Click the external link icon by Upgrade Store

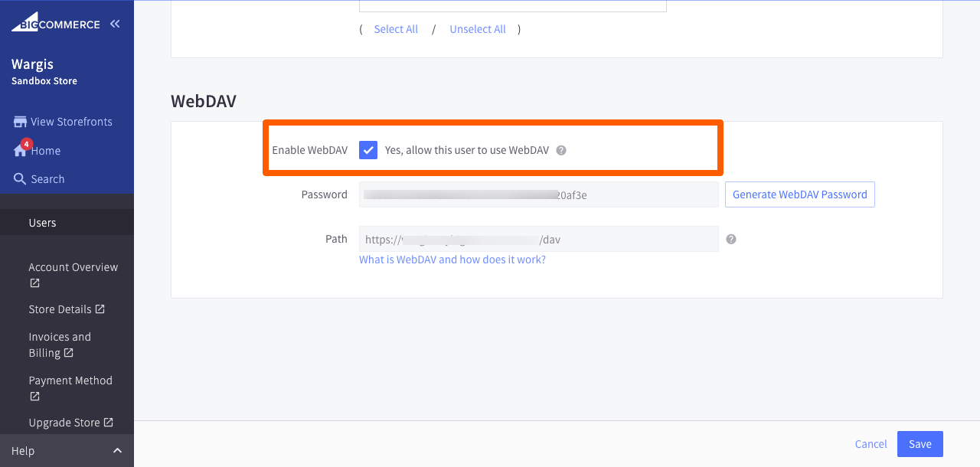[x=106, y=422]
